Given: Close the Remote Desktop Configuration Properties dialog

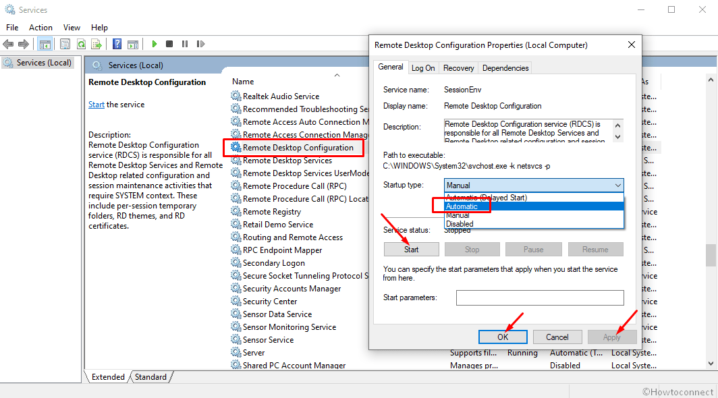Looking at the screenshot, I should click(x=631, y=44).
